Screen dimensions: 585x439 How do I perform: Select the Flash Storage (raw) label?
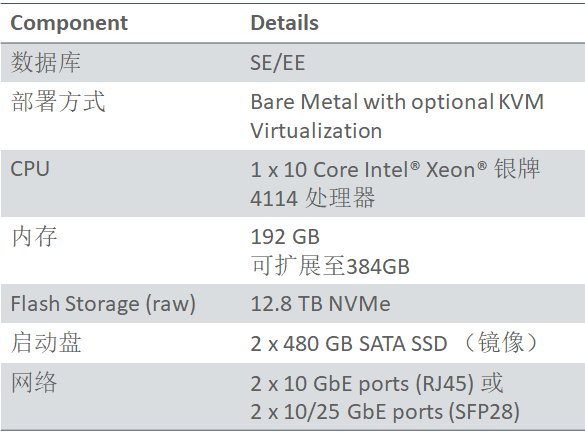pyautogui.click(x=103, y=304)
